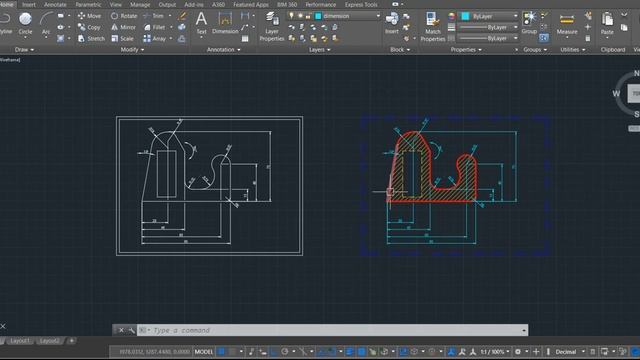This screenshot has width=640, height=360.
Task: Toggle the MODEL space button
Action: click(x=204, y=351)
